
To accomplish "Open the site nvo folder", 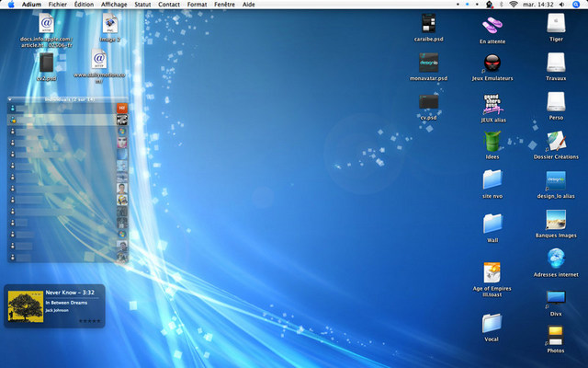I will [x=492, y=180].
